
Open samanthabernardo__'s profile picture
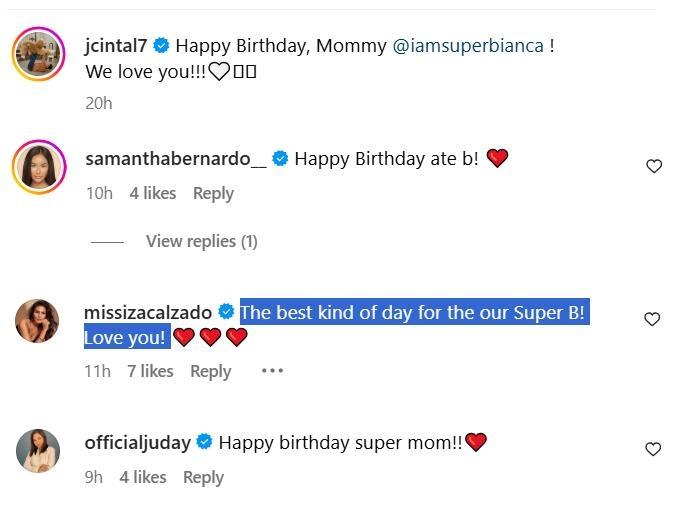pyautogui.click(x=38, y=166)
